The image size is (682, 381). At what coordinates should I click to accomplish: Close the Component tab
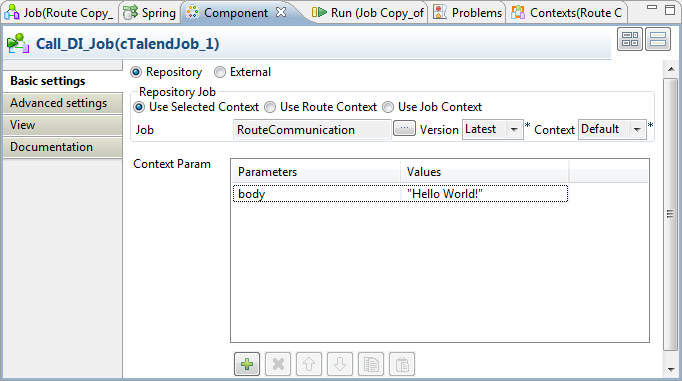tap(281, 12)
